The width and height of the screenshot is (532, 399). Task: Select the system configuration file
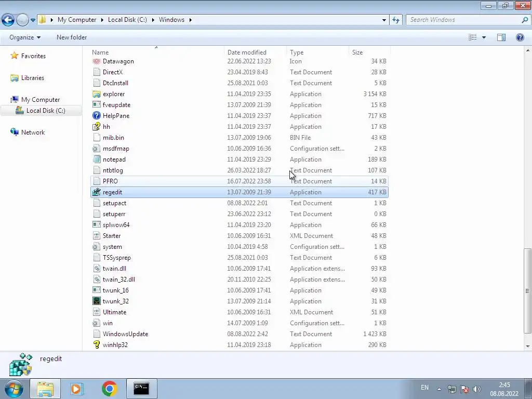click(x=240, y=247)
